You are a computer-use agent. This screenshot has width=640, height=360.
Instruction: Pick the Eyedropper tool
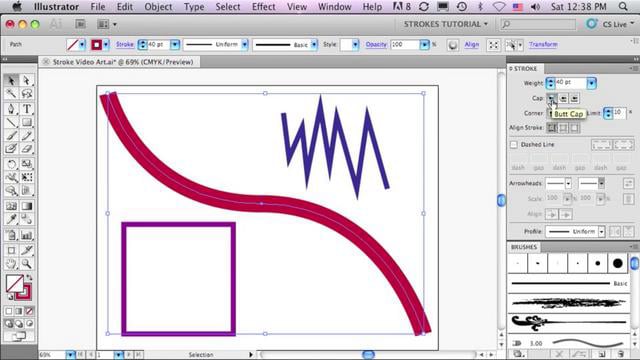click(11, 219)
